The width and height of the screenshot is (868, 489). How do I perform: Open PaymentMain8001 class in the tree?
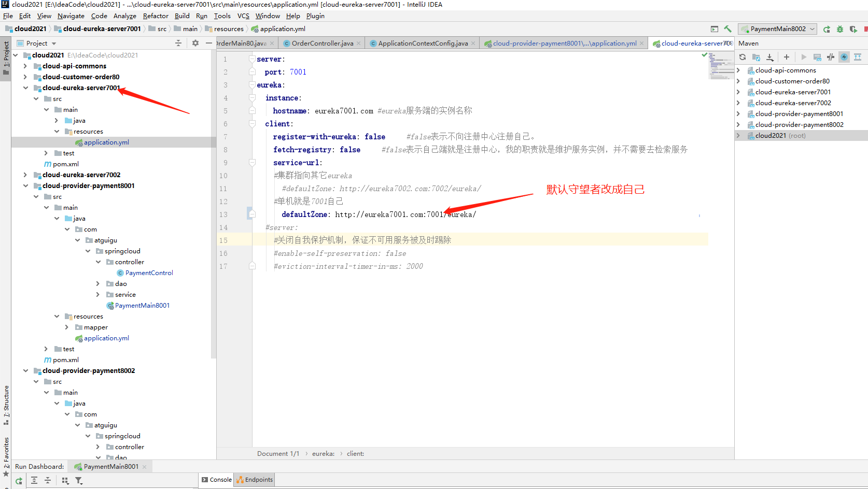(142, 305)
